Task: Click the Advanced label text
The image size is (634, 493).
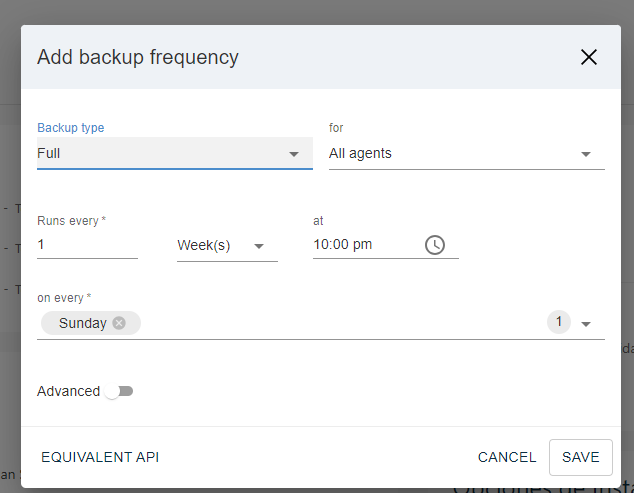Action: (x=68, y=391)
